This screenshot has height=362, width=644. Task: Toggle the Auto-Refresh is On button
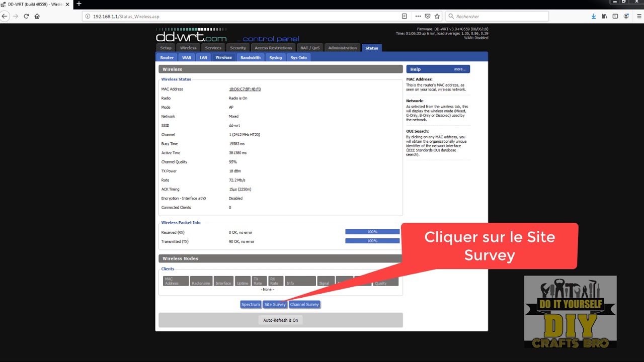point(281,320)
